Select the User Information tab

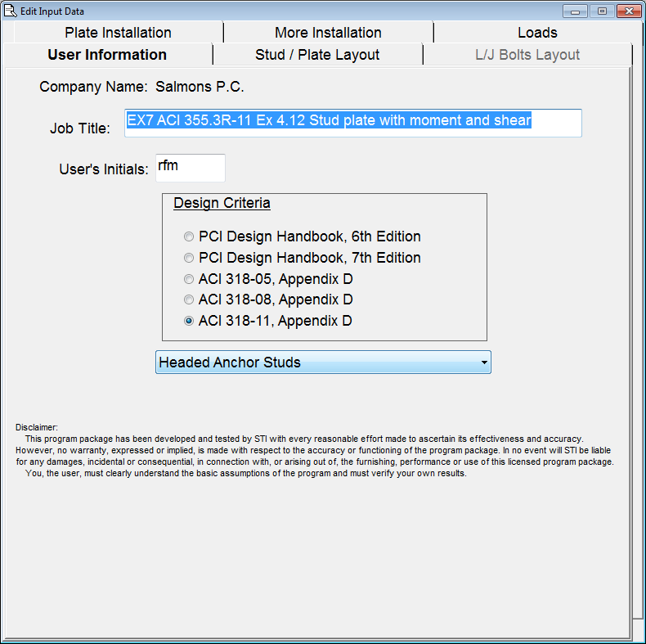tap(107, 55)
